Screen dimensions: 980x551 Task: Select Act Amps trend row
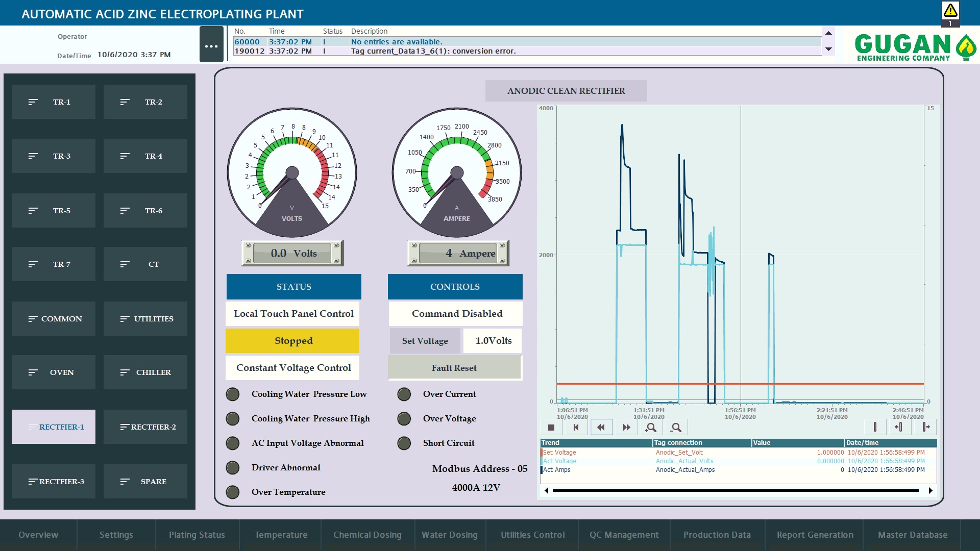[x=738, y=470]
